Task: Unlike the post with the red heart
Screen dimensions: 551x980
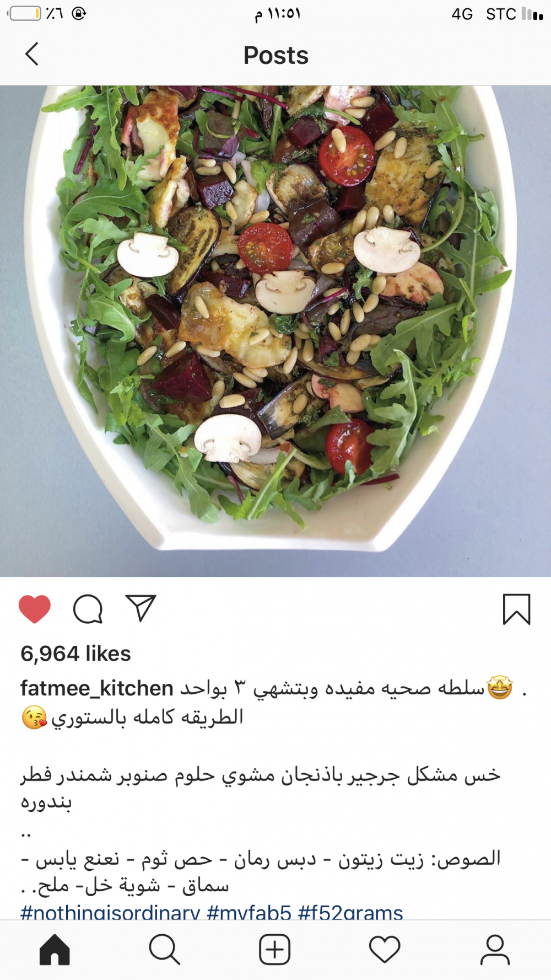Action: pos(35,609)
